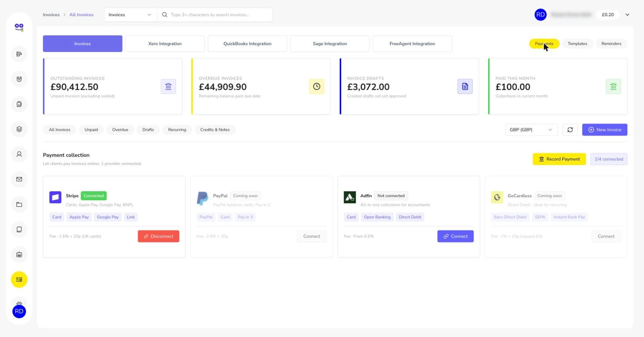Disconnect the Stripe provider
Screen dimensions: 644x337
click(158, 236)
